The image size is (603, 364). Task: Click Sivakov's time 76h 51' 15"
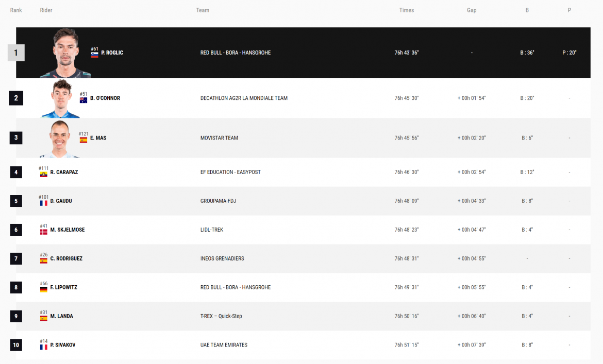(x=407, y=345)
